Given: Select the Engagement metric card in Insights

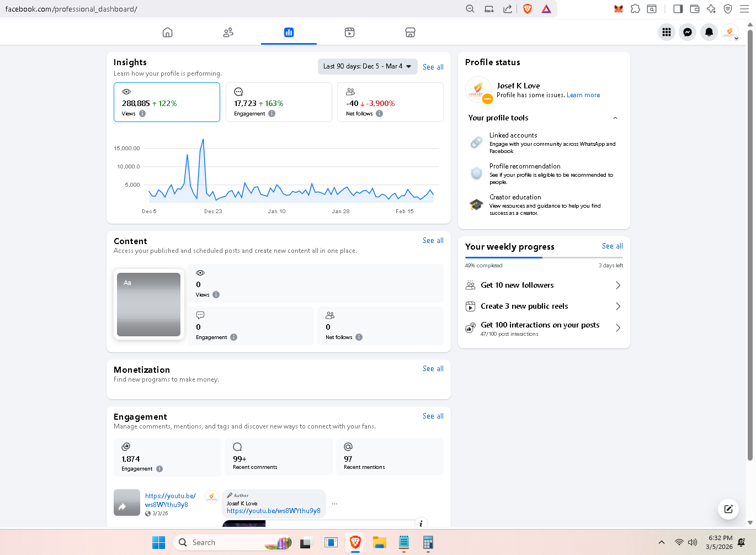Looking at the screenshot, I should click(x=279, y=102).
